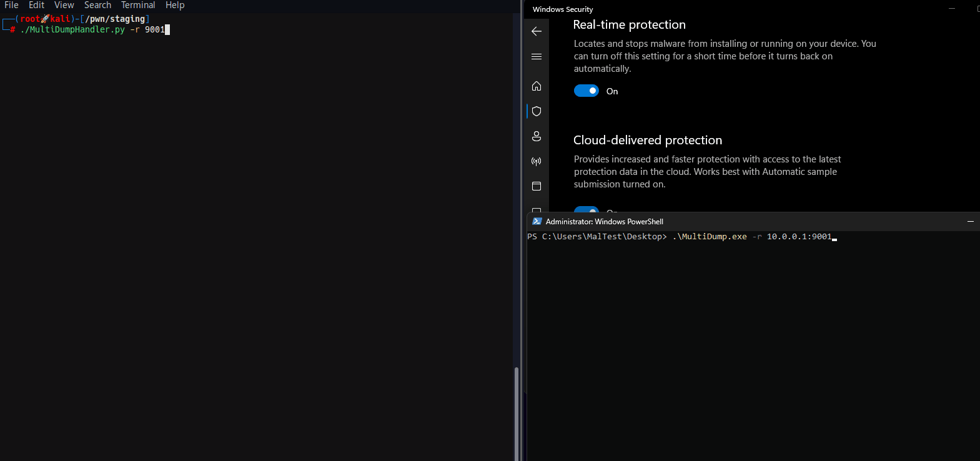Viewport: 980px width, 461px height.
Task: Open Firewall & network protection icon
Action: tap(537, 161)
